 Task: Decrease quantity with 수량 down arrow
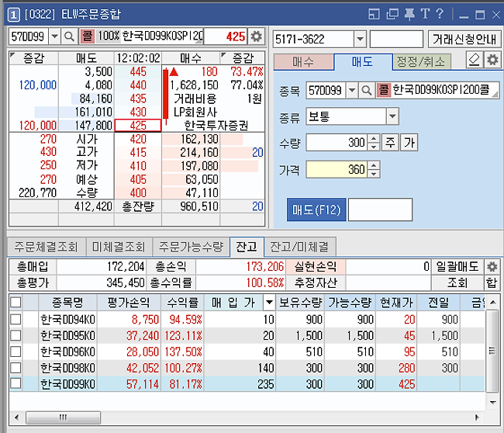pos(374,147)
